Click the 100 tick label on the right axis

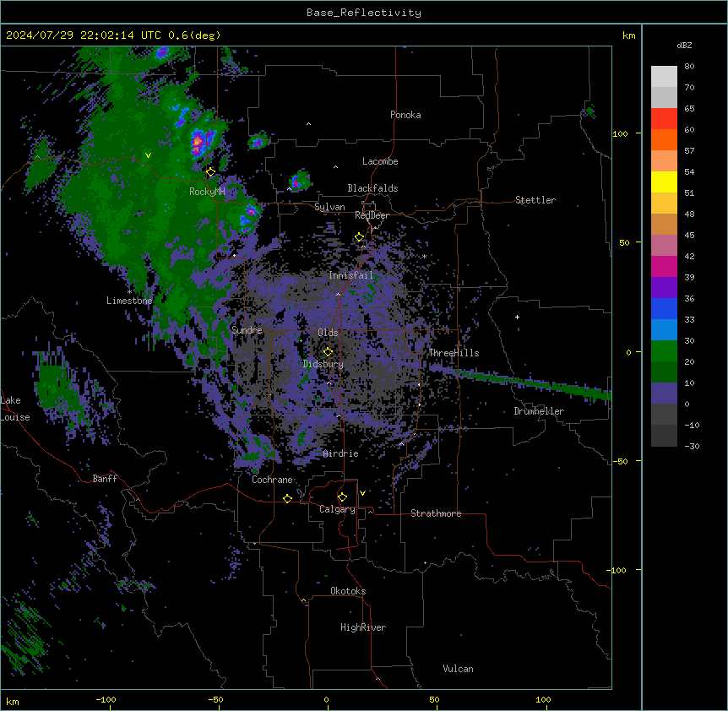(x=620, y=133)
